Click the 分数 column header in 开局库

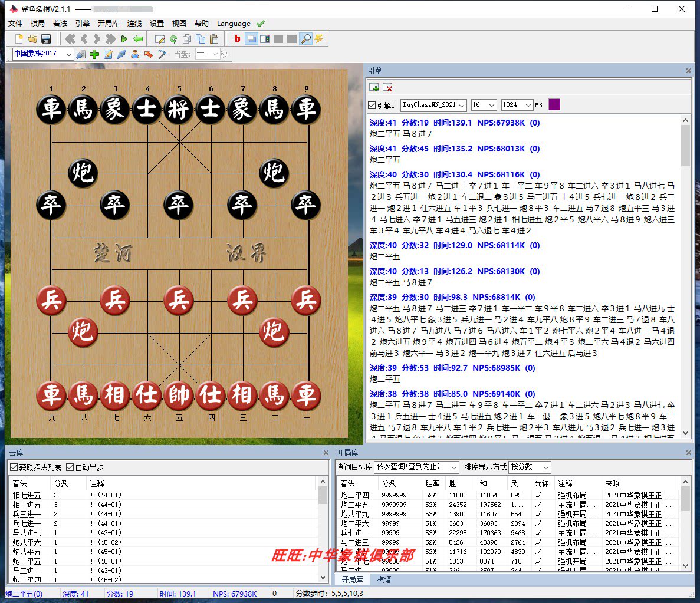point(389,483)
